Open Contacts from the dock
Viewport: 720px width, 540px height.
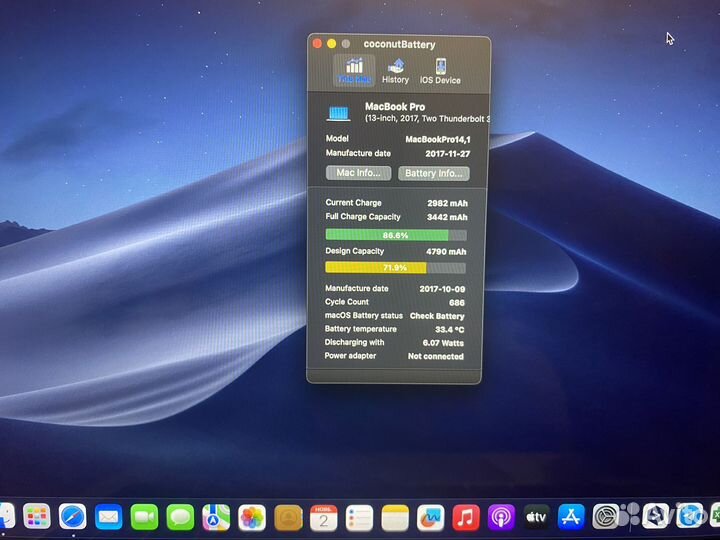(288, 518)
